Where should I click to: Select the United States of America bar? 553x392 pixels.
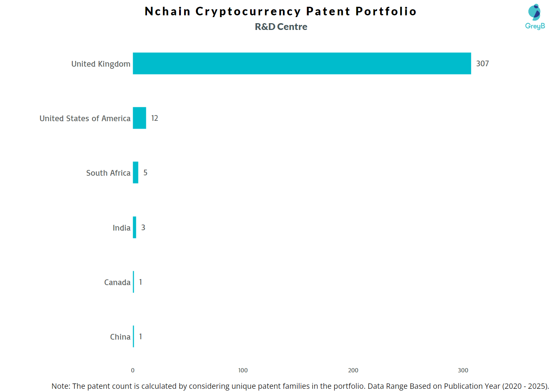(139, 118)
